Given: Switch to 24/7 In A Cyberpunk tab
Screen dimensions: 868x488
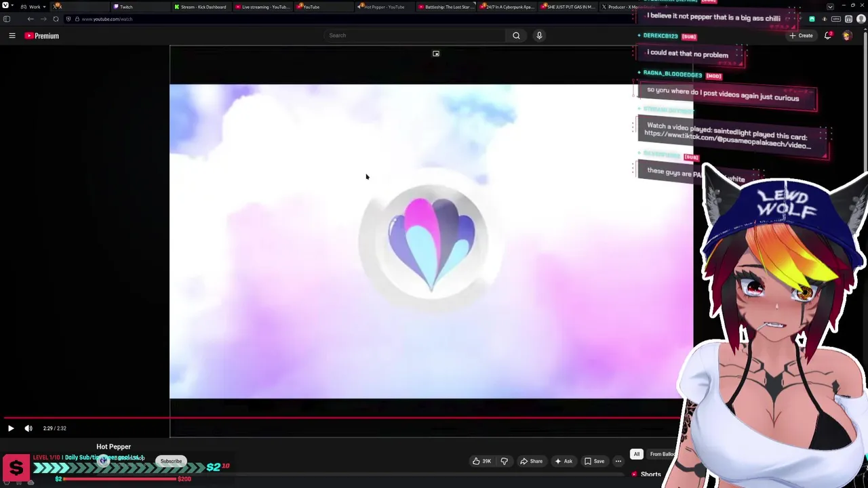Looking at the screenshot, I should pyautogui.click(x=507, y=7).
